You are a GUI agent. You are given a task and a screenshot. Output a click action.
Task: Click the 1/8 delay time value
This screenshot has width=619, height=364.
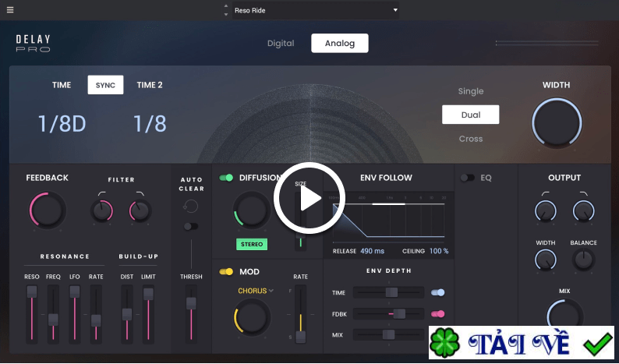tap(150, 124)
